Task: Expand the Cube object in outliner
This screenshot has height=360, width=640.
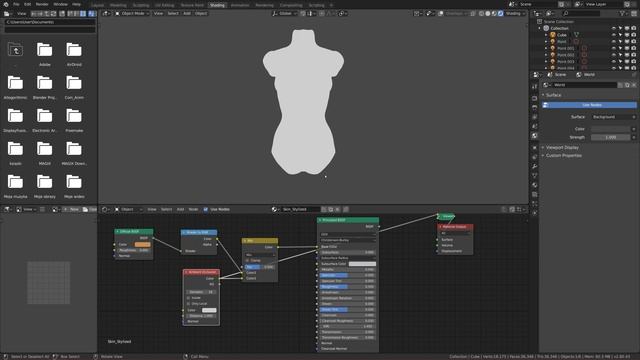Action: coord(546,35)
